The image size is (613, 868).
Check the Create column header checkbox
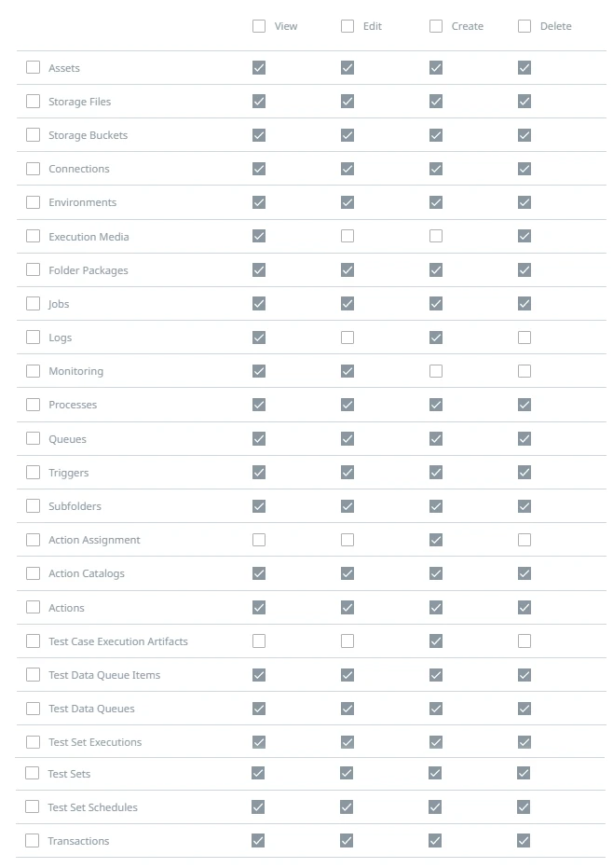(x=436, y=26)
